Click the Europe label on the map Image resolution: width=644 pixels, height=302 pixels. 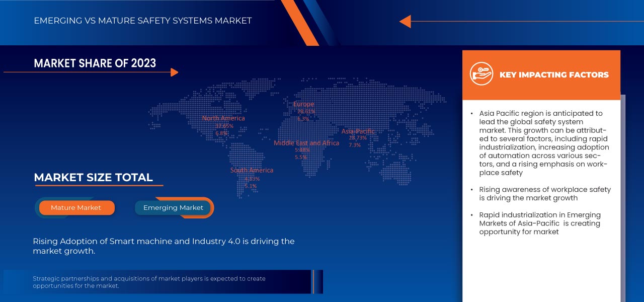pyautogui.click(x=303, y=104)
